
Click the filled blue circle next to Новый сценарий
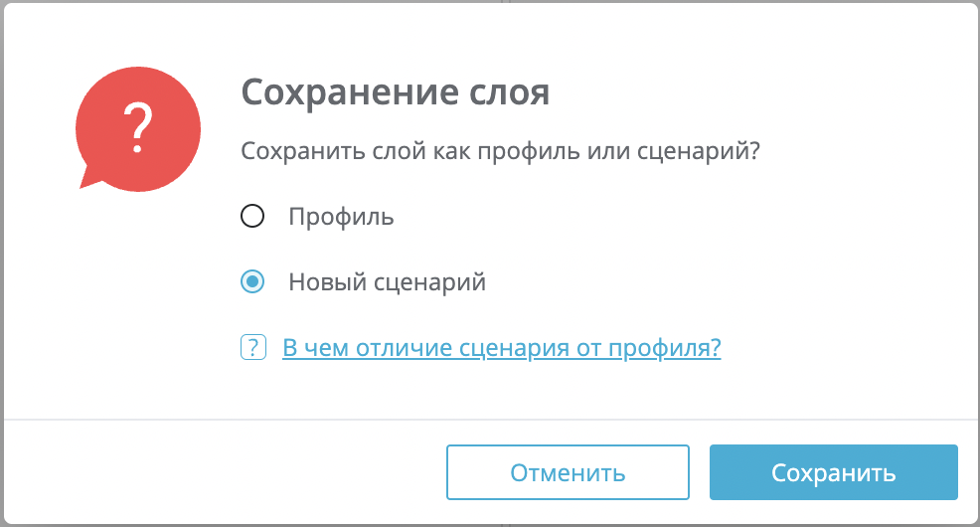point(252,281)
